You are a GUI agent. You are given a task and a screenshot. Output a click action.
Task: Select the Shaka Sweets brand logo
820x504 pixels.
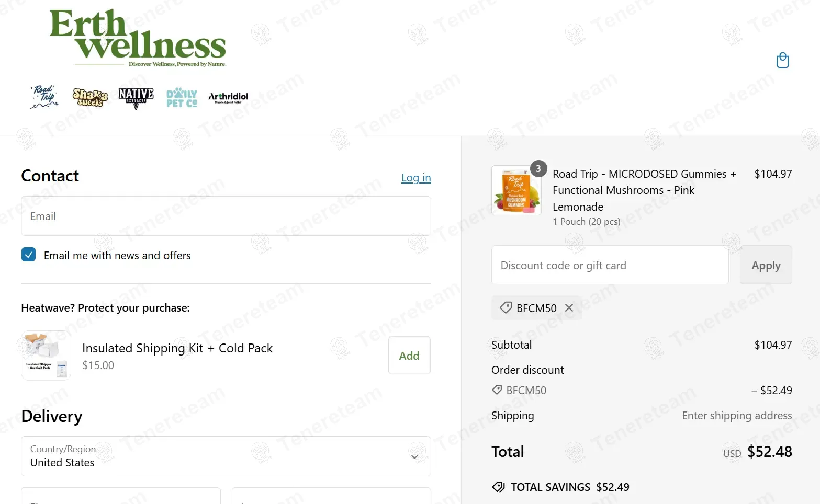[90, 97]
